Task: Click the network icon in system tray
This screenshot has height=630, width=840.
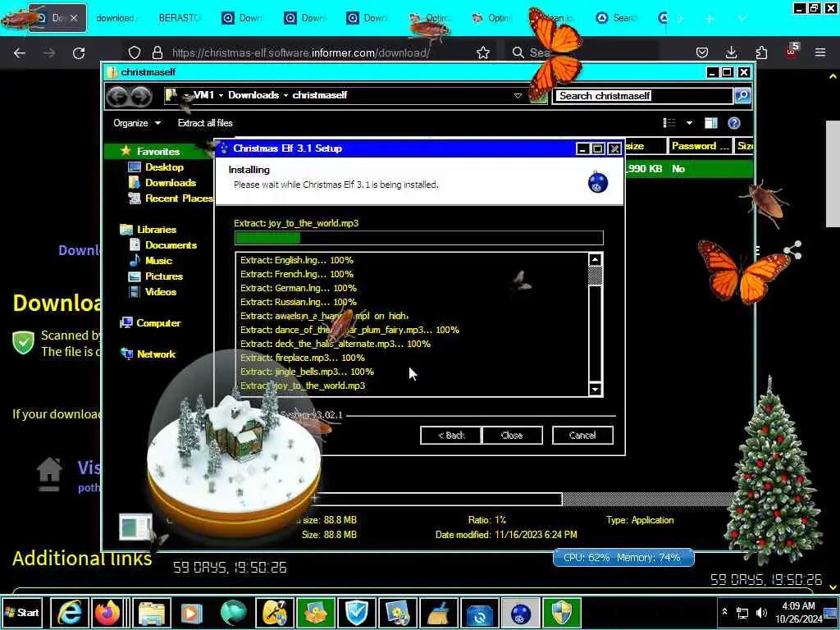Action: [x=742, y=612]
